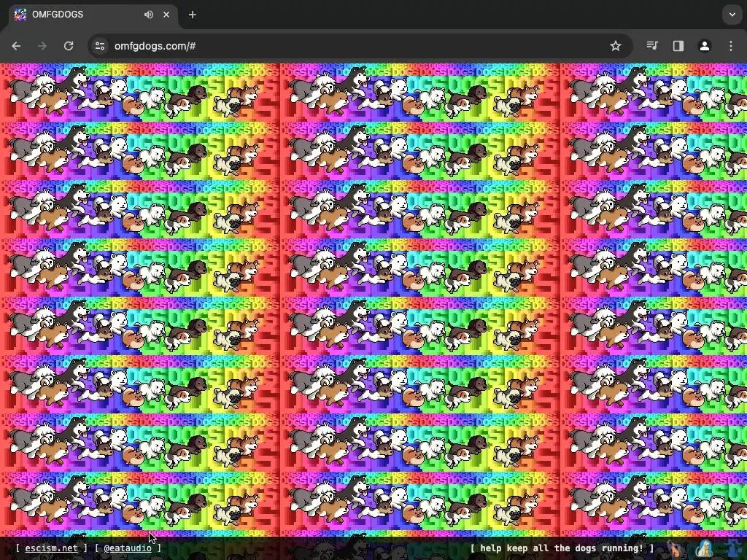Go back using the browser back arrow
The width and height of the screenshot is (747, 560).
point(16,46)
